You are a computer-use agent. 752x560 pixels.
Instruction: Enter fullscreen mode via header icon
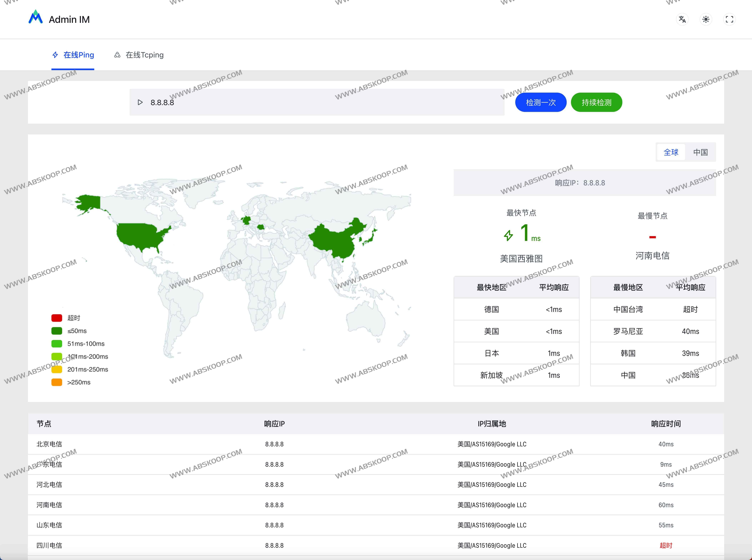(729, 19)
